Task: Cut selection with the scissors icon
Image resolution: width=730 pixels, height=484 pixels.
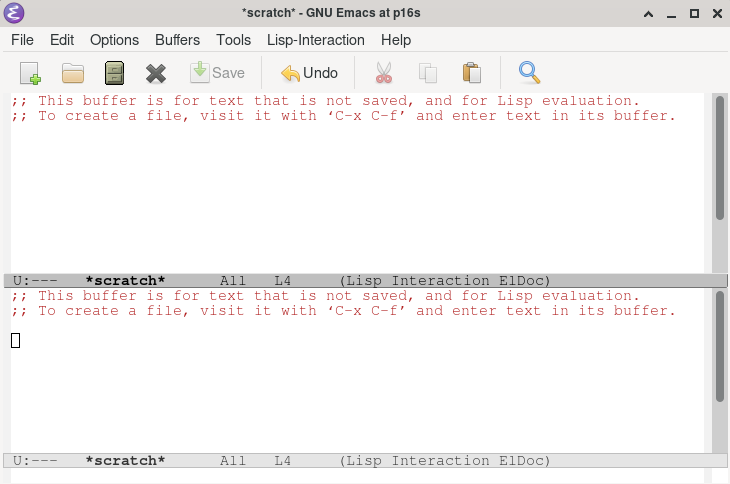Action: (x=384, y=73)
